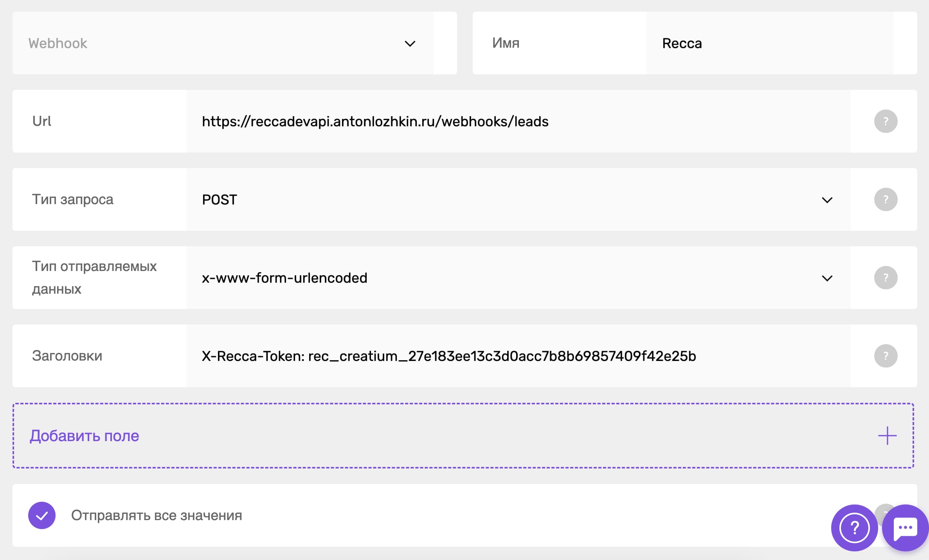929x560 pixels.
Task: Click the Отправлять все значения label
Action: point(156,515)
